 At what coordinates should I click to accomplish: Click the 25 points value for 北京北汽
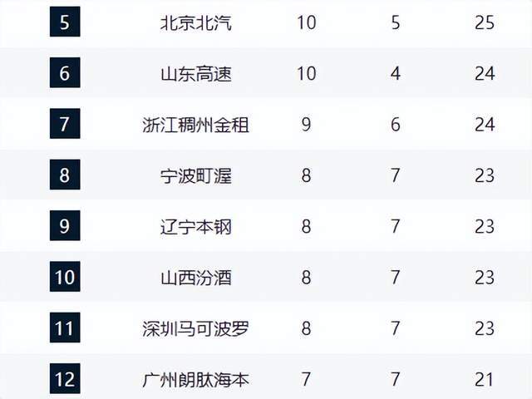click(485, 22)
